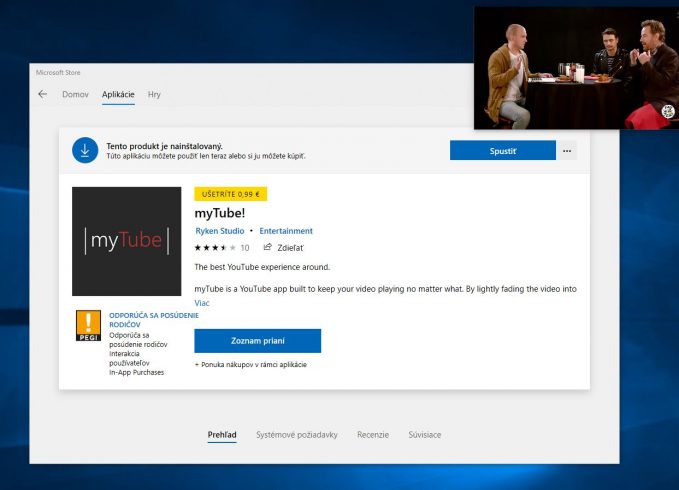Click the blue download circle icon
The image size is (679, 490).
pyautogui.click(x=85, y=150)
